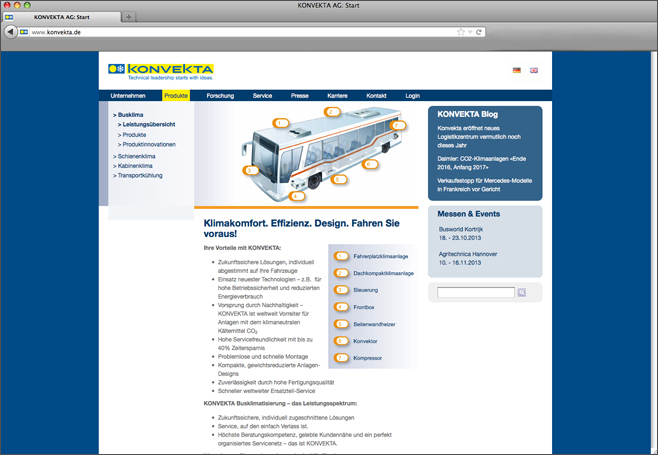
Task: Select the KONVEKTA AG: Start browser tab
Action: [62, 17]
